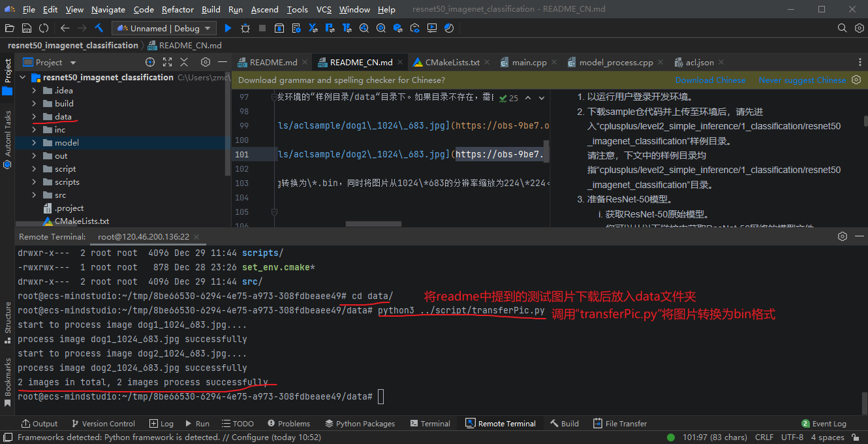Image resolution: width=868 pixels, height=444 pixels.
Task: Start debugging with the bug icon
Action: point(245,28)
